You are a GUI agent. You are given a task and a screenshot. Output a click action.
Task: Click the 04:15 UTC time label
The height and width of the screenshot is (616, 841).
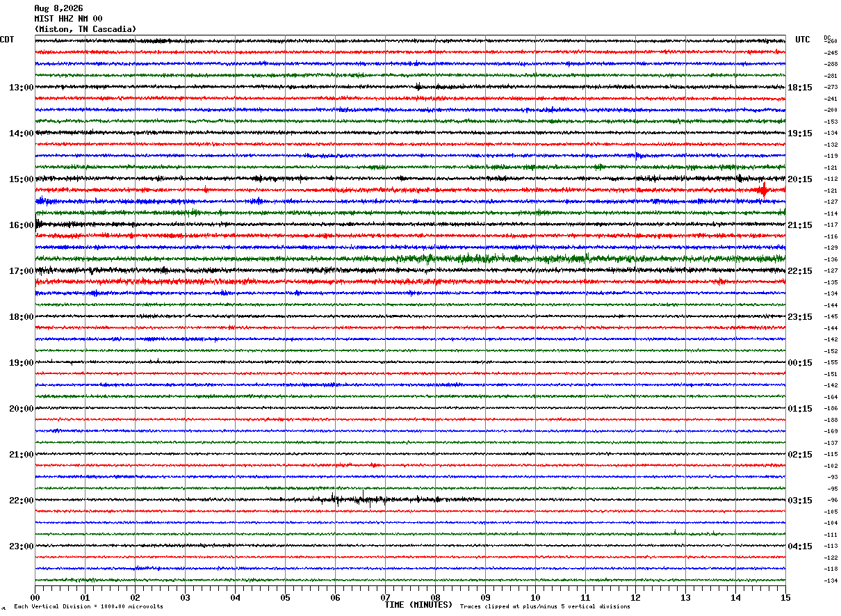tap(800, 546)
